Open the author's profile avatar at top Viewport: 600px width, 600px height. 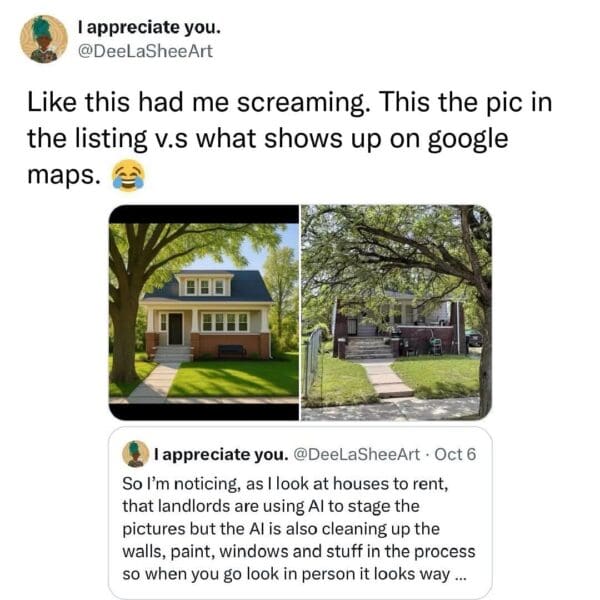44,39
